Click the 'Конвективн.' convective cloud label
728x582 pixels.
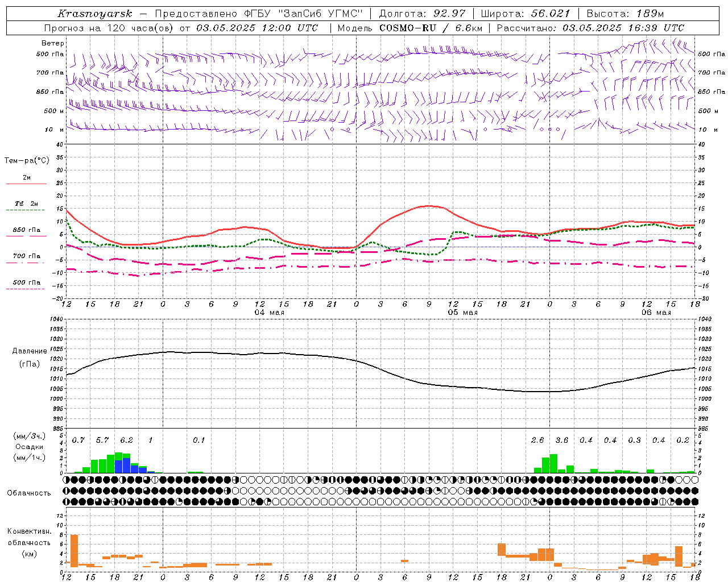click(x=30, y=531)
